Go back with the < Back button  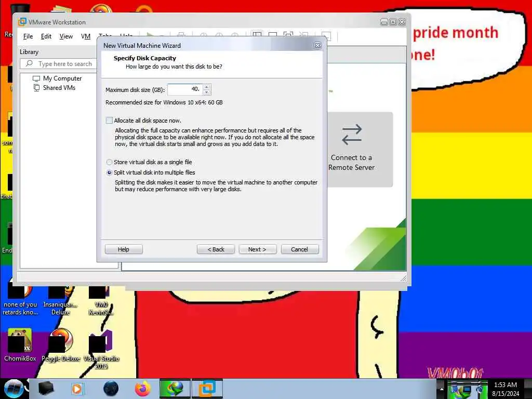click(x=216, y=249)
